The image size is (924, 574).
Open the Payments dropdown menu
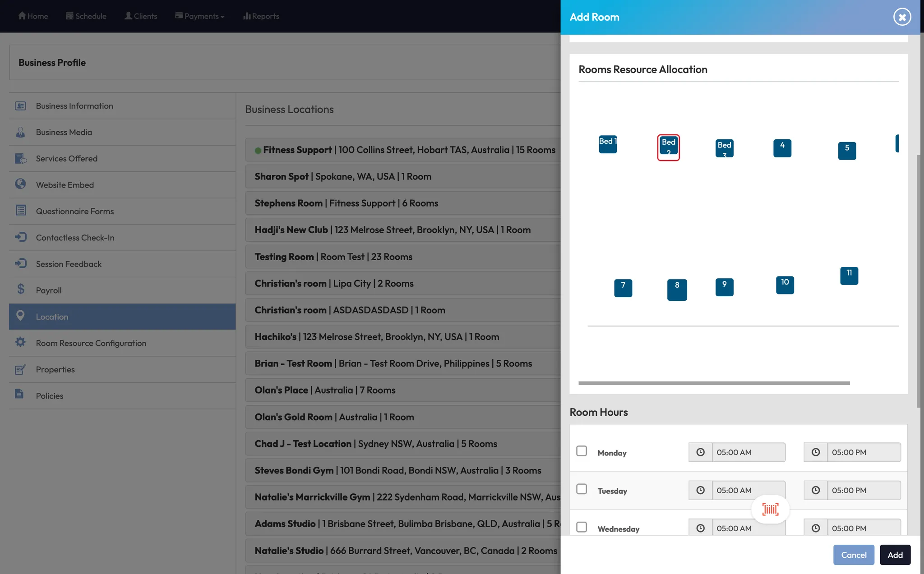pos(200,16)
